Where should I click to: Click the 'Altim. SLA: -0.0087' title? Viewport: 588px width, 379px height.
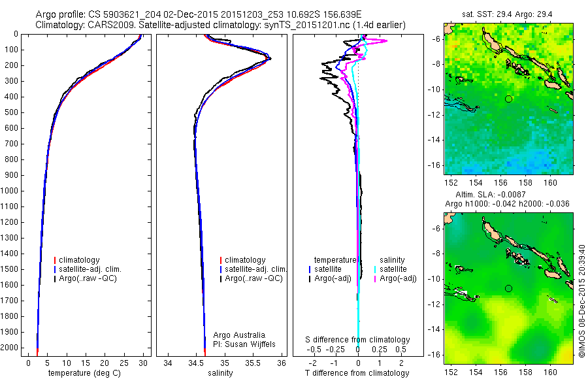click(x=491, y=195)
